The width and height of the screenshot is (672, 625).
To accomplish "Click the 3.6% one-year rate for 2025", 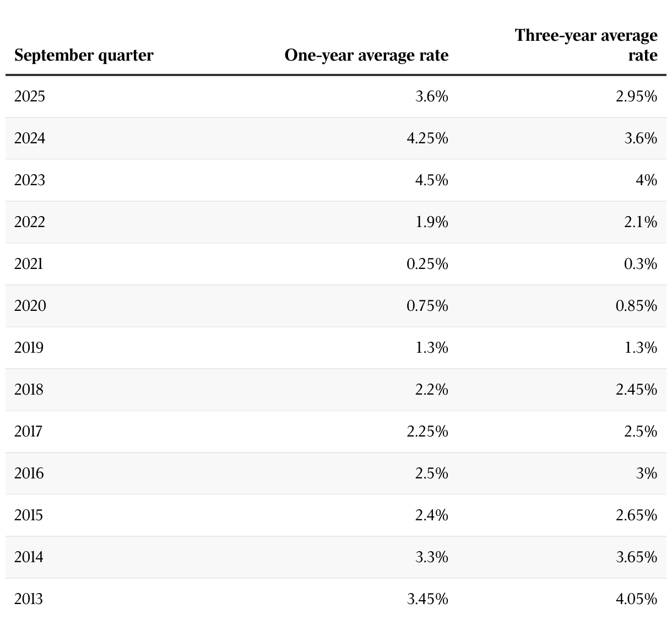I will (x=432, y=96).
